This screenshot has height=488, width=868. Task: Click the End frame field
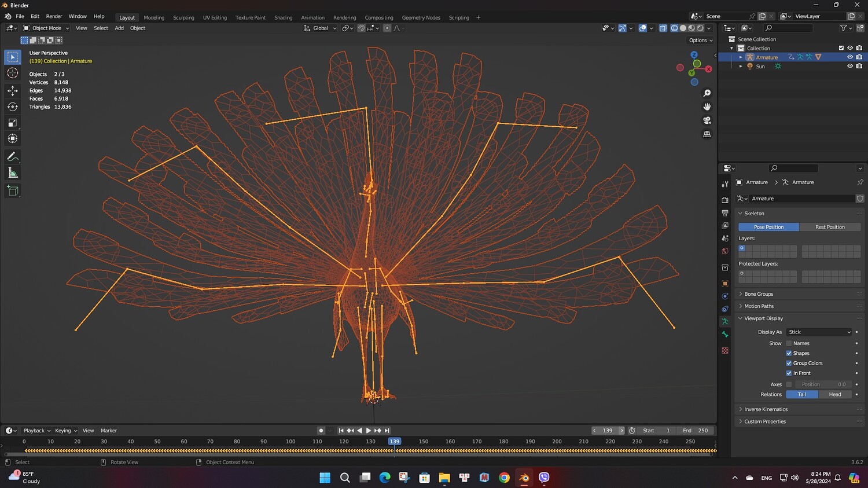695,431
